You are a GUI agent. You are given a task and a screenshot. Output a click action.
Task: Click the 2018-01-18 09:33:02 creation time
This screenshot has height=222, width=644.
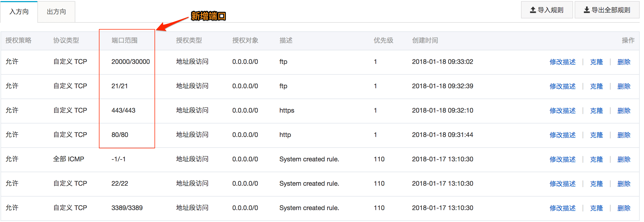pyautogui.click(x=443, y=62)
